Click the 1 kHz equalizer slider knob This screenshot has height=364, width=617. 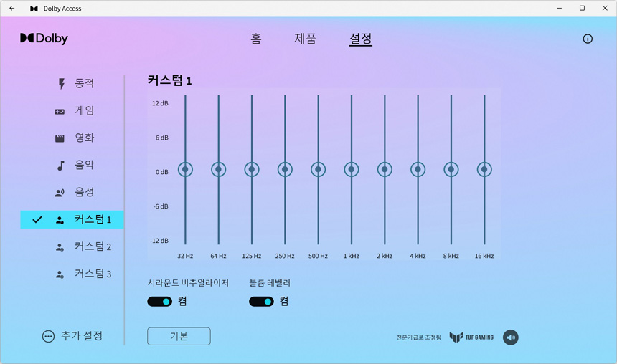tap(352, 169)
